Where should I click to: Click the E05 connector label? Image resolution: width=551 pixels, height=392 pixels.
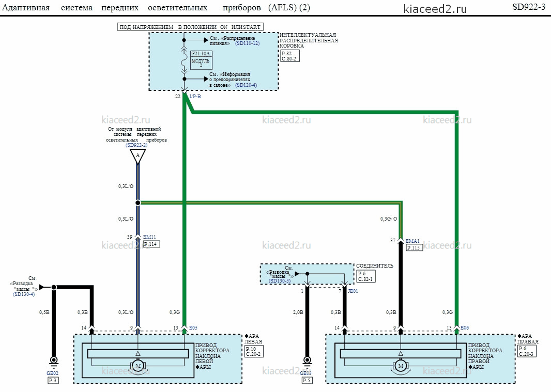(x=193, y=328)
